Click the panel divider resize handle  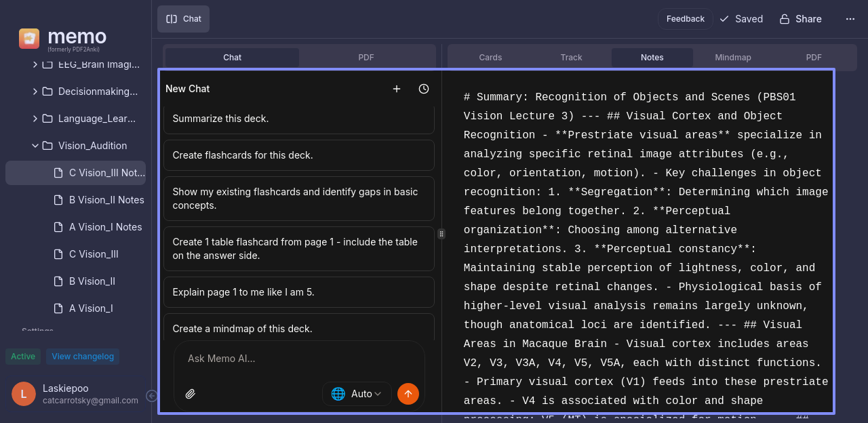tap(441, 234)
